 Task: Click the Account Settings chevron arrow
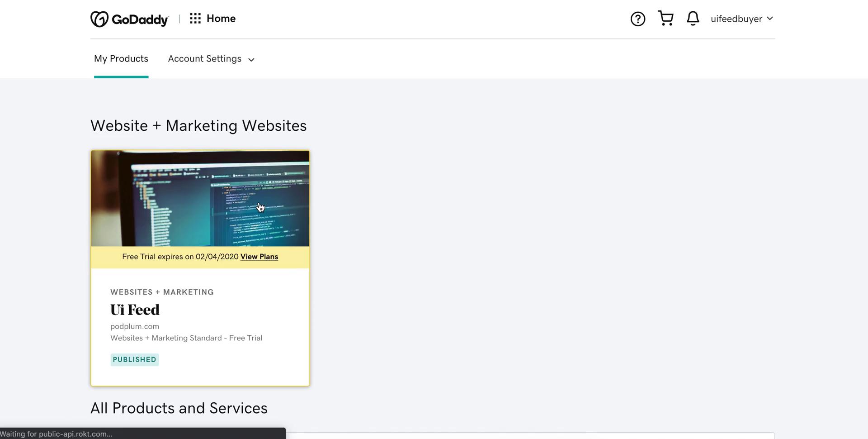(251, 60)
